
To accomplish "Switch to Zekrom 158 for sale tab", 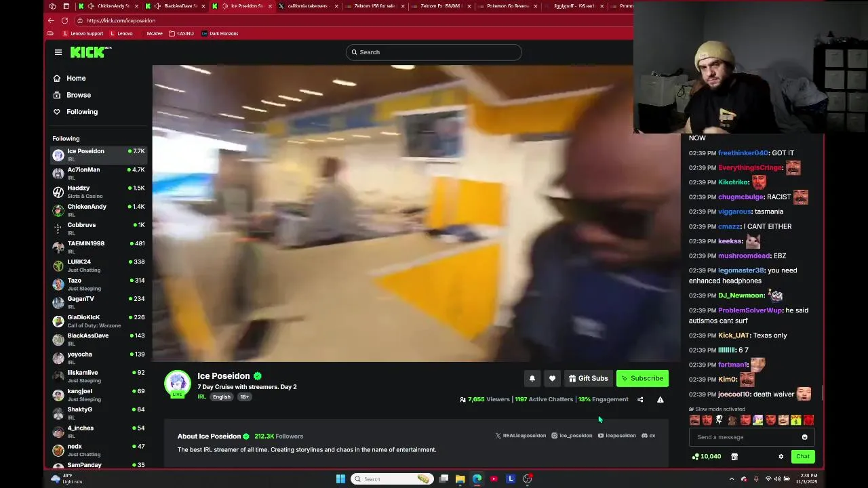I will click(x=375, y=6).
